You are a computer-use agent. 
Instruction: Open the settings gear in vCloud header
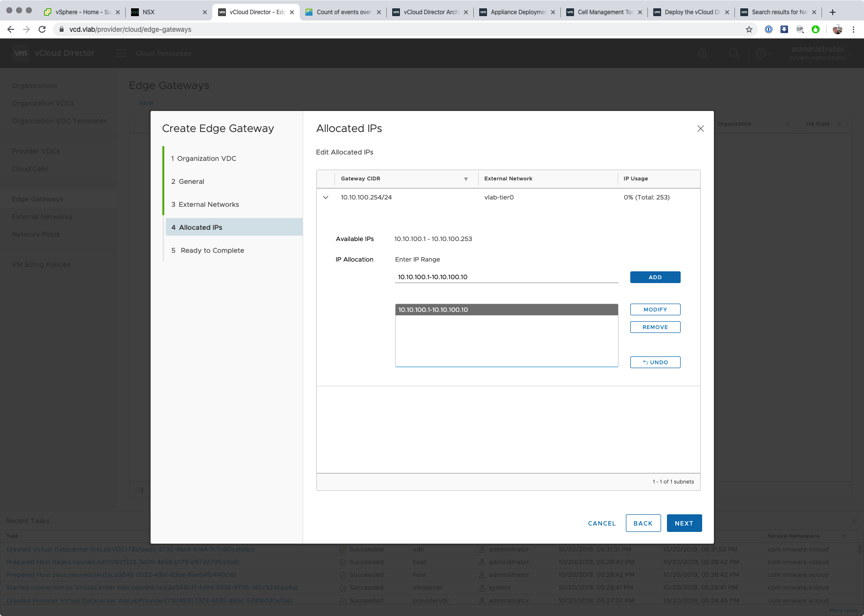702,53
